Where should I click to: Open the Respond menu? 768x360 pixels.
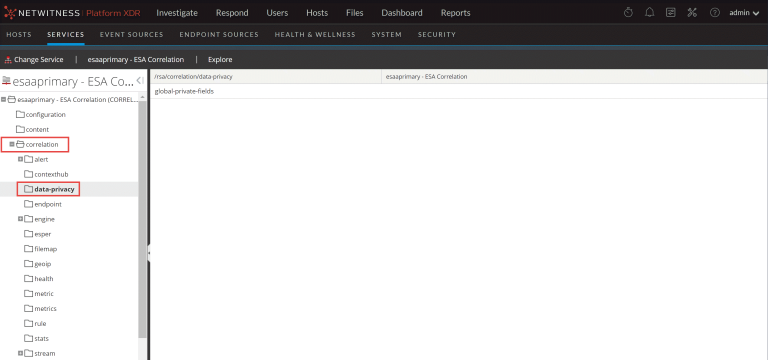(232, 13)
